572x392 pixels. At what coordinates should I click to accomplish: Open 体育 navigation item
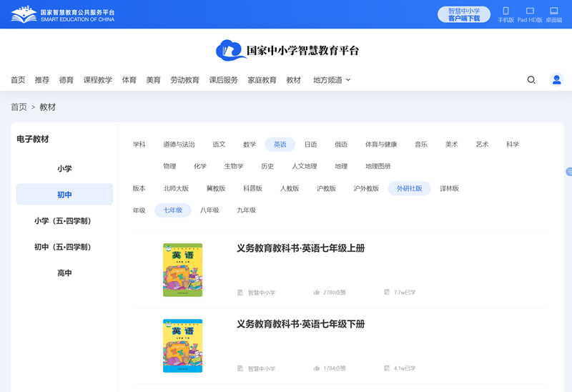click(129, 80)
